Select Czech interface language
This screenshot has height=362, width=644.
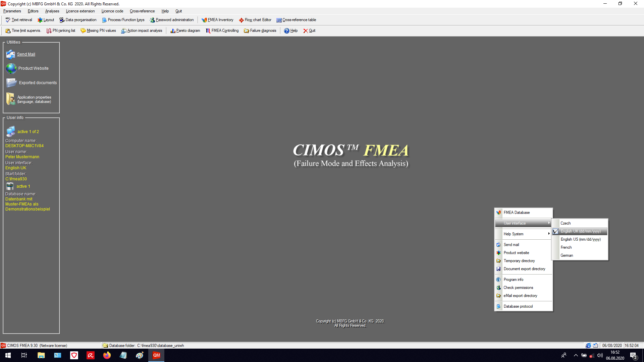580,223
